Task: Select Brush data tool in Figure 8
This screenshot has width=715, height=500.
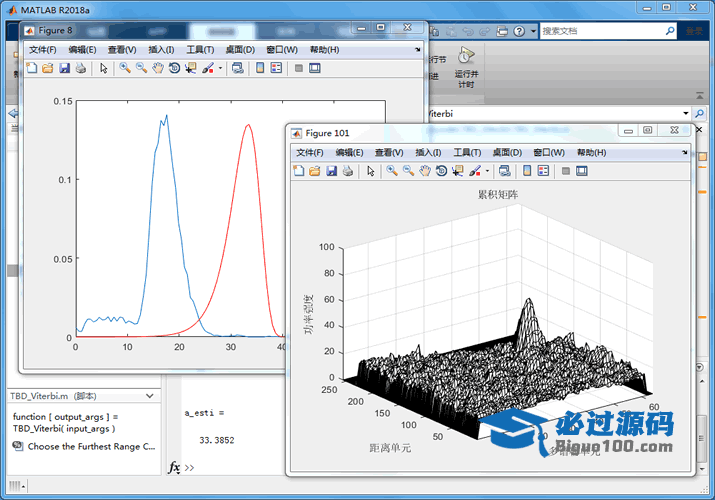Action: tap(208, 68)
